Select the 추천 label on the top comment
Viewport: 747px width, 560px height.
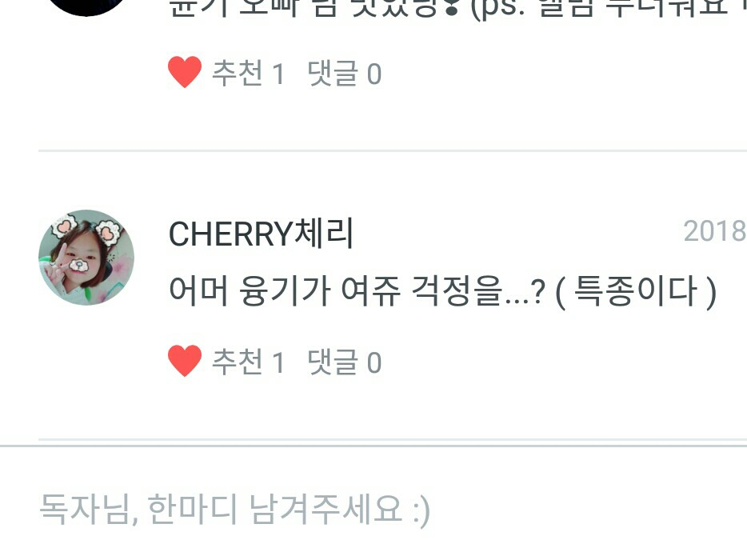(238, 73)
